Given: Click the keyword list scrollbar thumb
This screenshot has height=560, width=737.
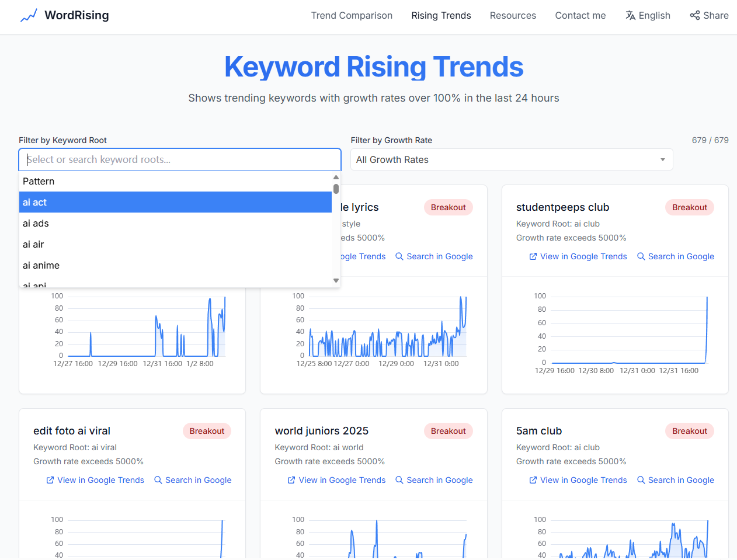Looking at the screenshot, I should click(x=336, y=189).
